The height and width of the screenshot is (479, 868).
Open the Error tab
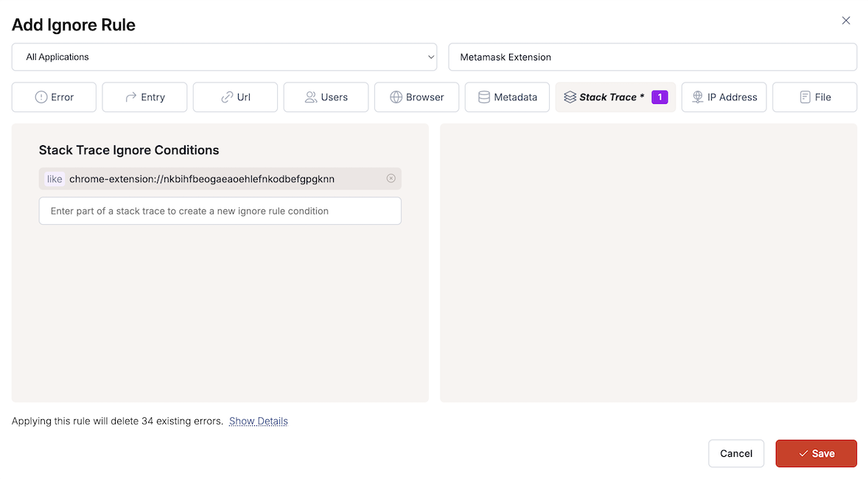[x=54, y=97]
